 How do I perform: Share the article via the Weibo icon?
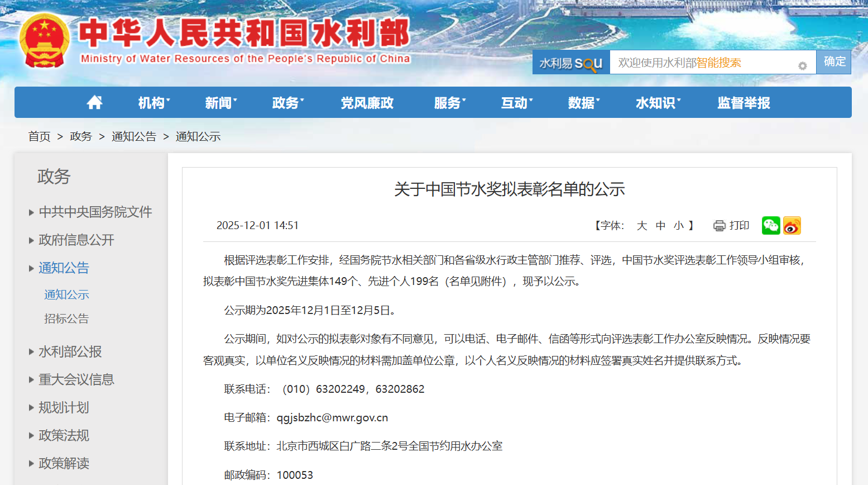point(792,225)
